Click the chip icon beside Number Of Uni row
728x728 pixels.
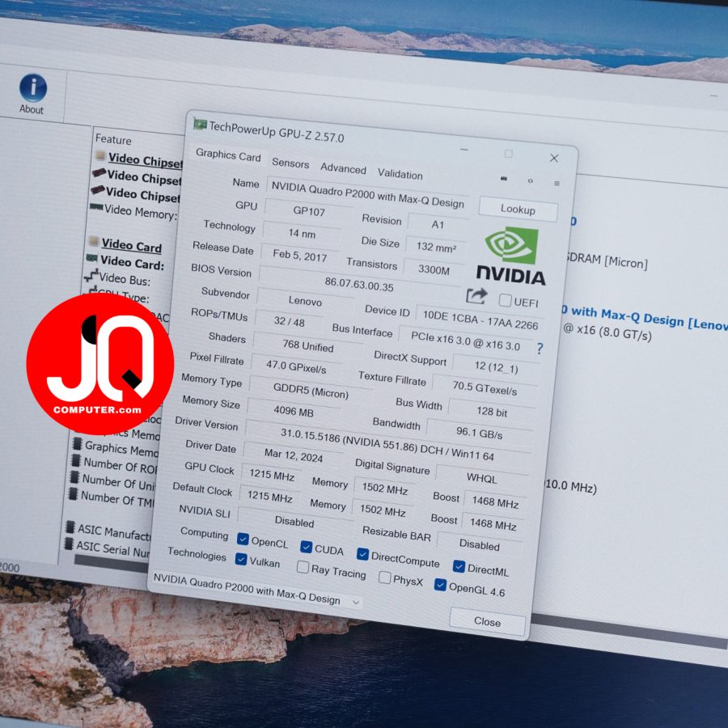[x=74, y=477]
